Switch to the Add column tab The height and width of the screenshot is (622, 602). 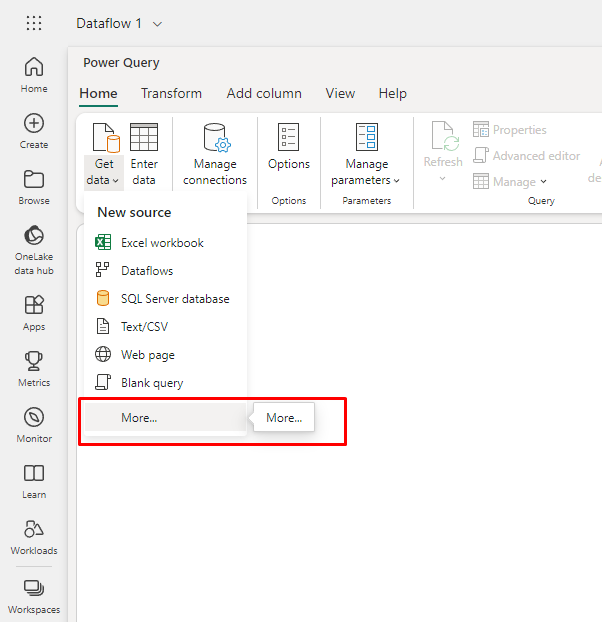click(x=264, y=94)
